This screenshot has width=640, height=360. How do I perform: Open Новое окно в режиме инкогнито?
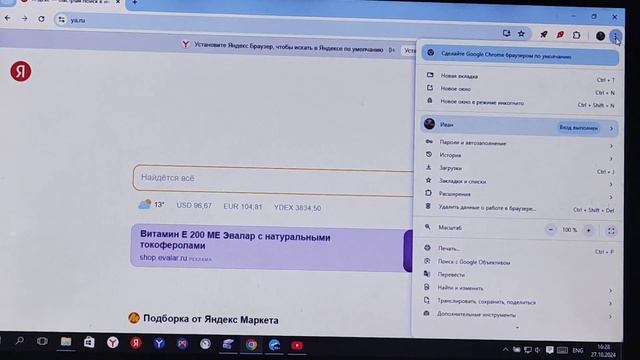click(520, 102)
